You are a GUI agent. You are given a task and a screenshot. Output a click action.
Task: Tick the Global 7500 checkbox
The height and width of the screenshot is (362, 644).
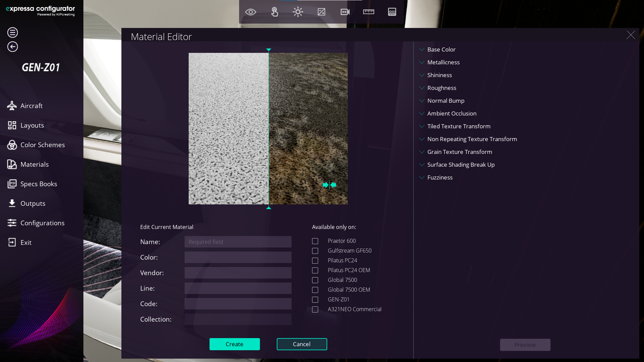coord(315,280)
